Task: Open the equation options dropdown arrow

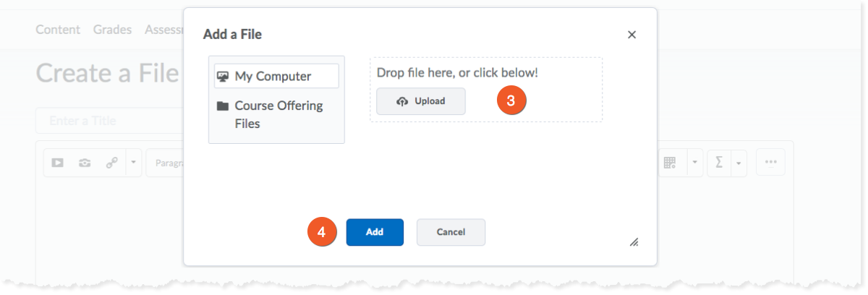Action: coord(738,163)
